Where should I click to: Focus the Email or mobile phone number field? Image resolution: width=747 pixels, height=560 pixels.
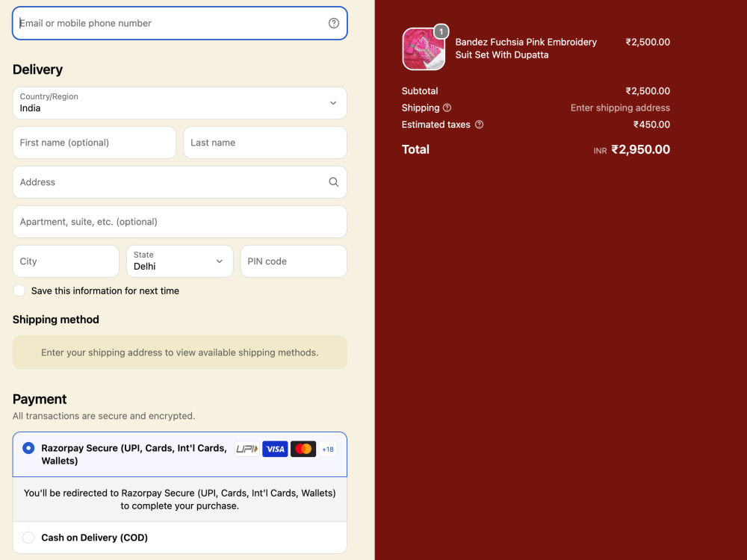pyautogui.click(x=179, y=23)
